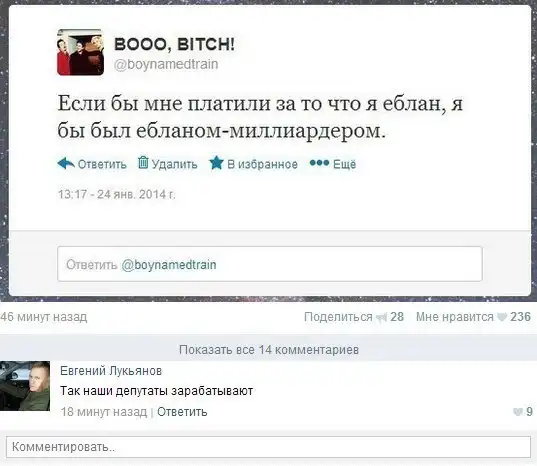Expand Показать все 14 комментариев
Viewport: 537px width, 466px height.
(x=269, y=350)
